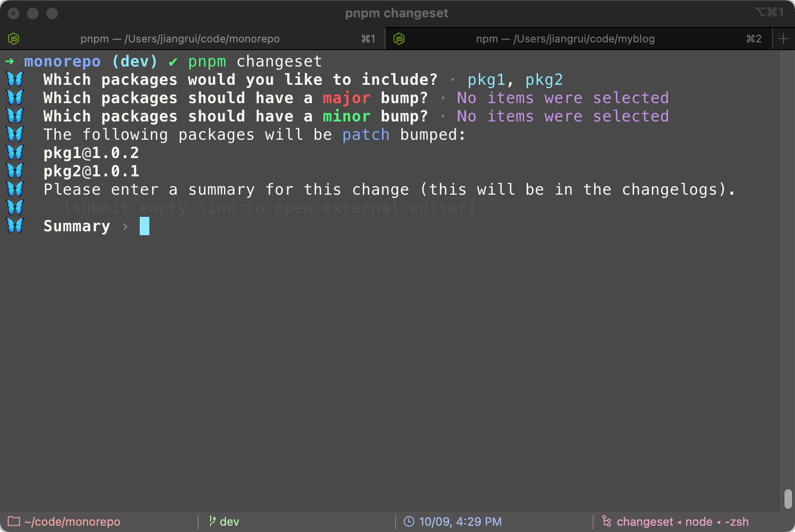795x532 pixels.
Task: Click the butterfly icon beside Summary prompt
Action: pyautogui.click(x=15, y=226)
